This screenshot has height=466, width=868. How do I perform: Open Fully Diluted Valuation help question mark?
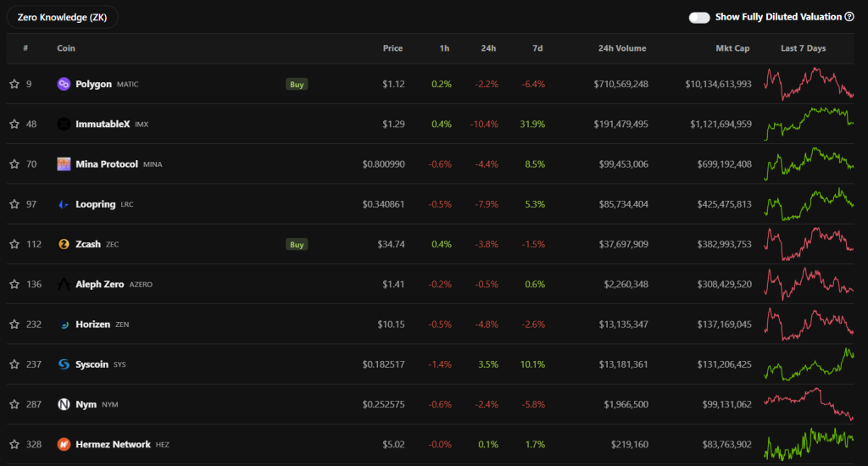(849, 17)
